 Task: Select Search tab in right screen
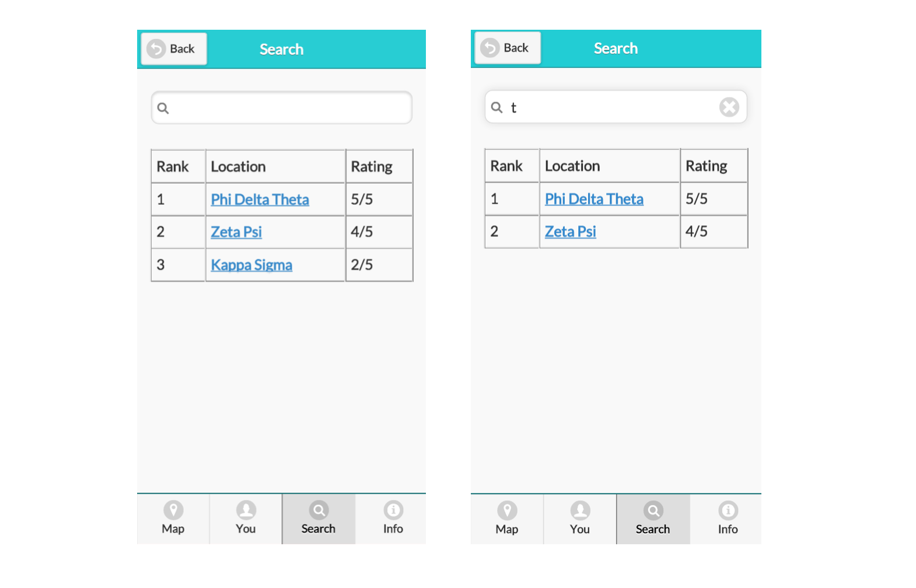(653, 520)
